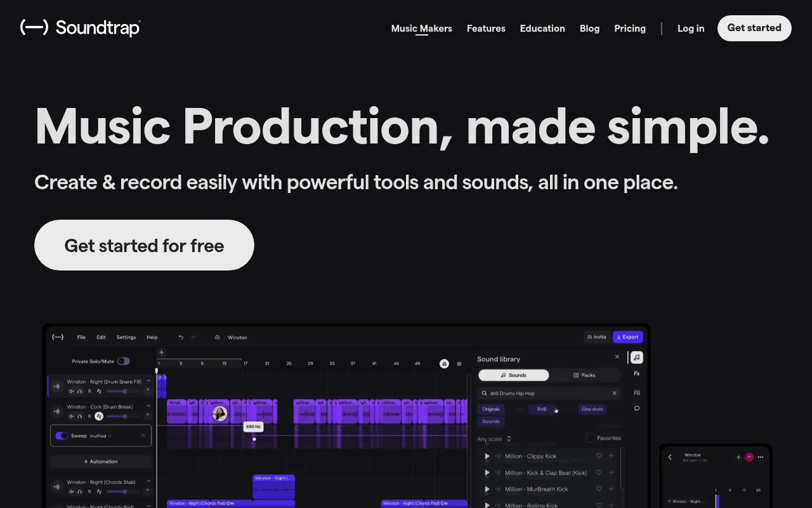This screenshot has width=812, height=508.
Task: Click the Soundtrap logo in the header
Action: point(81,27)
